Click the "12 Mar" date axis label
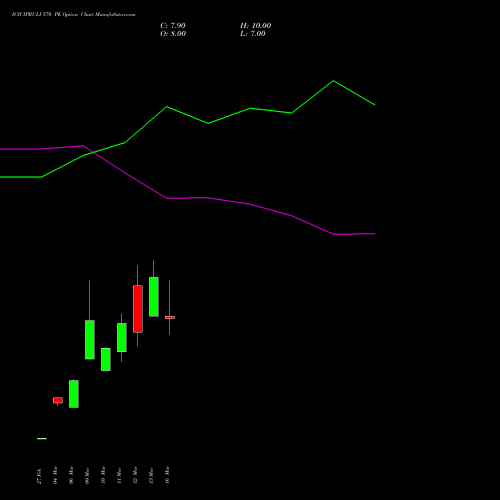 pyautogui.click(x=135, y=475)
